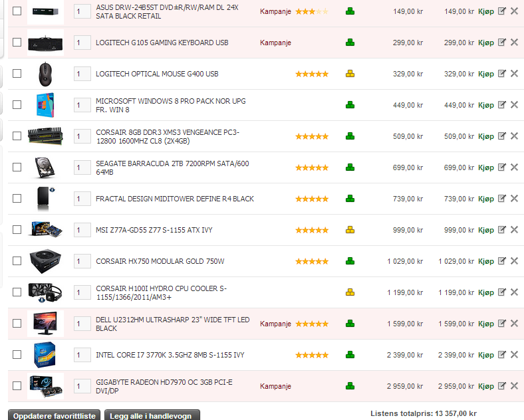Click edit icon for Intel Core i7 3770K
Image resolution: width=524 pixels, height=420 pixels.
pyautogui.click(x=501, y=355)
